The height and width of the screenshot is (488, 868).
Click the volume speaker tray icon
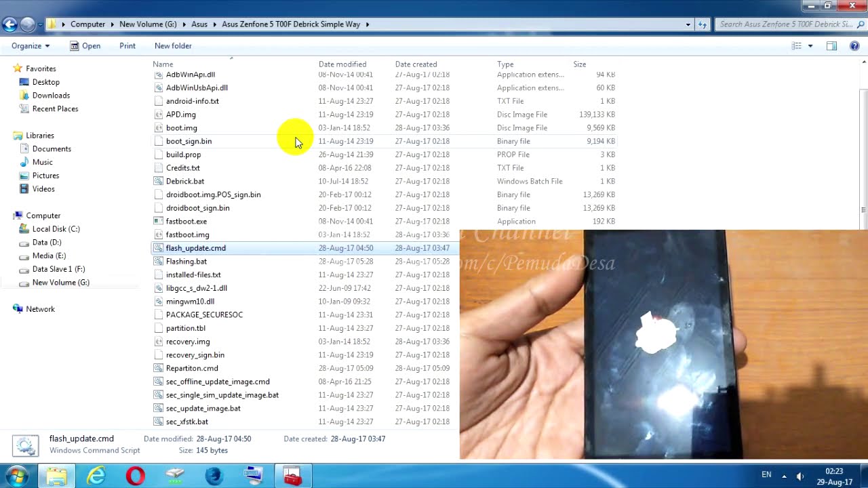800,476
